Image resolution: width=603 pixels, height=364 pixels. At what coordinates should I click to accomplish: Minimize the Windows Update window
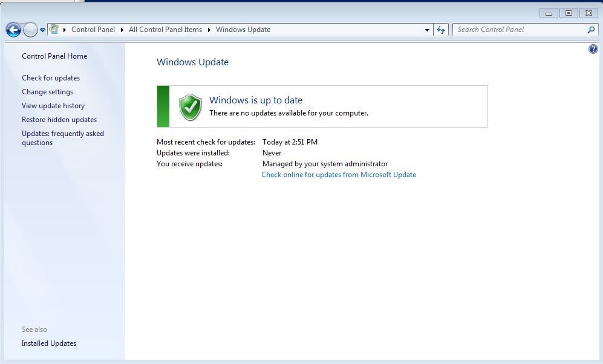[x=549, y=13]
